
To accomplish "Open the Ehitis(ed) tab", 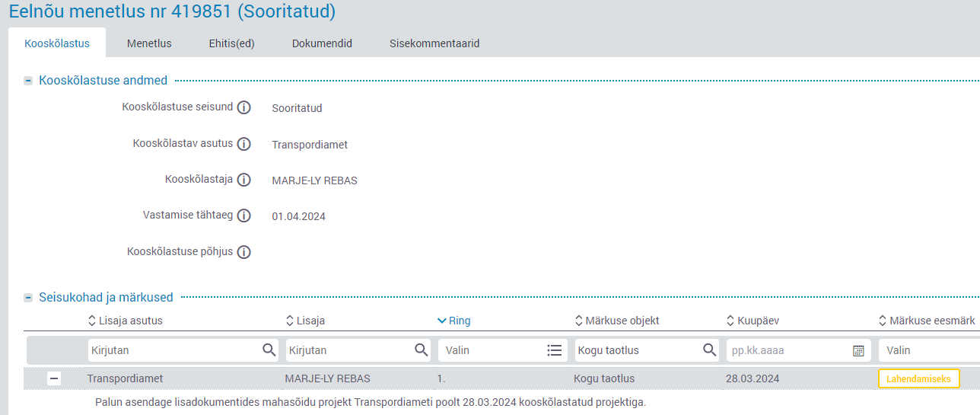I will pos(232,43).
